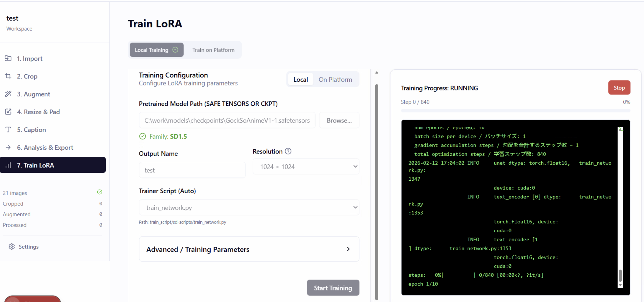Select the Train on Platform tab
The width and height of the screenshot is (644, 302).
pos(213,50)
